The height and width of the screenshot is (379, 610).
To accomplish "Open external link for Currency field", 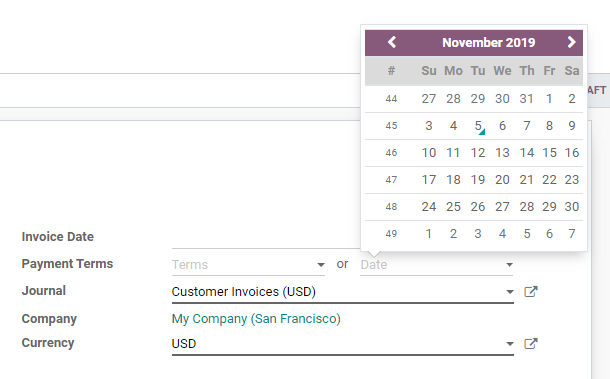I will point(531,344).
